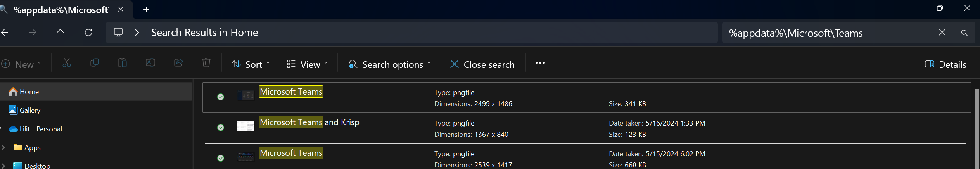This screenshot has width=980, height=169.
Task: Open the Search options dropdown
Action: [x=389, y=64]
